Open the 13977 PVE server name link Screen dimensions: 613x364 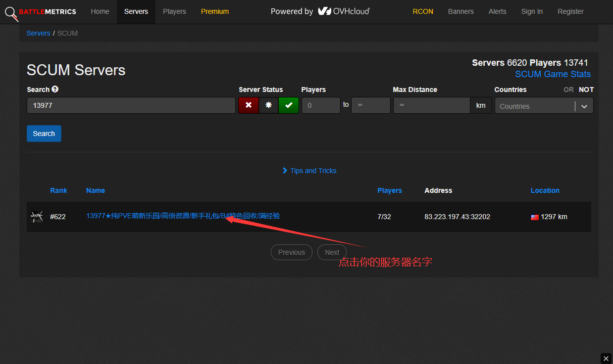pyautogui.click(x=183, y=216)
